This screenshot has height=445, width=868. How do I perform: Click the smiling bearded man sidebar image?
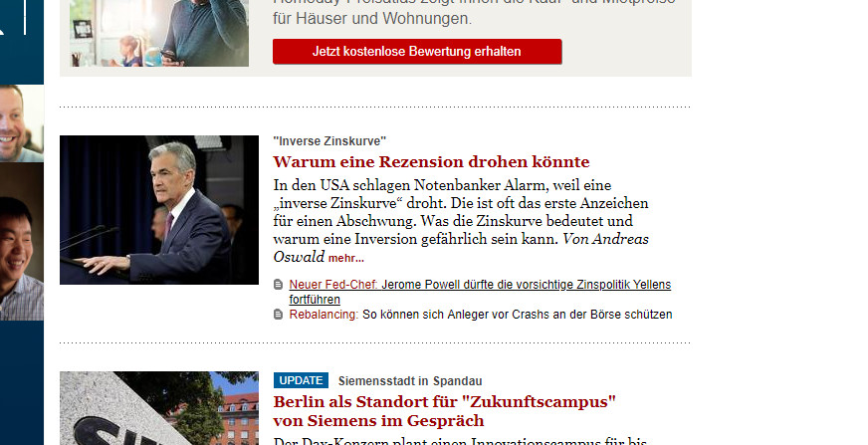[22, 123]
